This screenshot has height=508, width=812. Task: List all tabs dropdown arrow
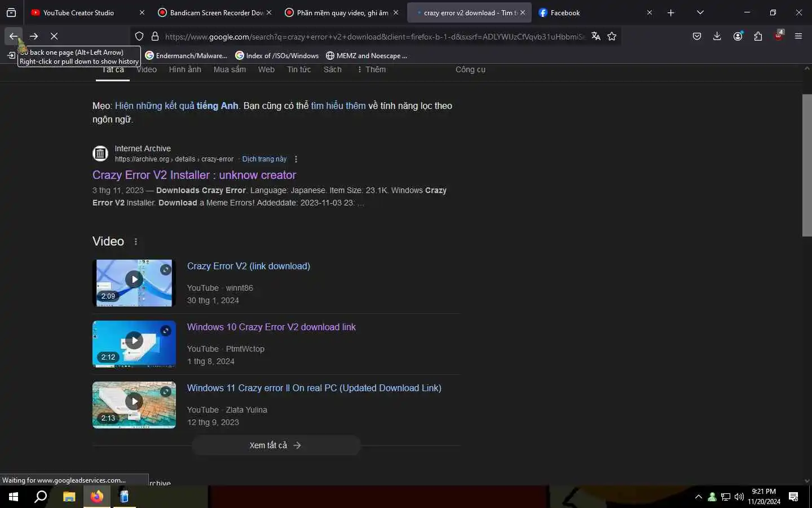click(x=700, y=12)
